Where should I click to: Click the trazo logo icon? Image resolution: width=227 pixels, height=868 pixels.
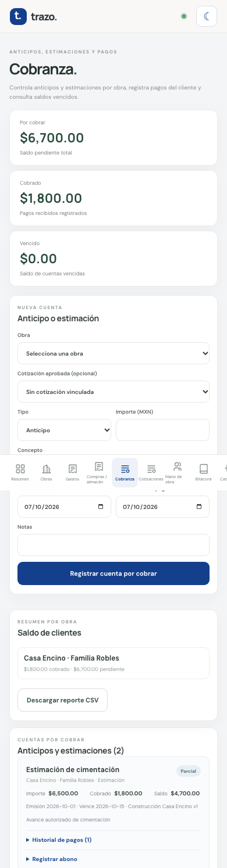pyautogui.click(x=18, y=16)
